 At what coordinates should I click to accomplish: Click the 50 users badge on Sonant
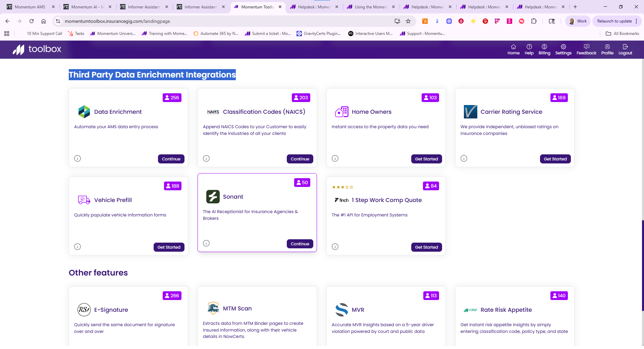302,183
